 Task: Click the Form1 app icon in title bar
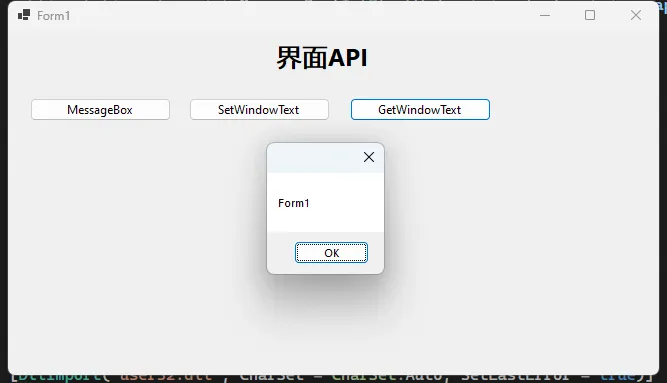click(x=24, y=15)
